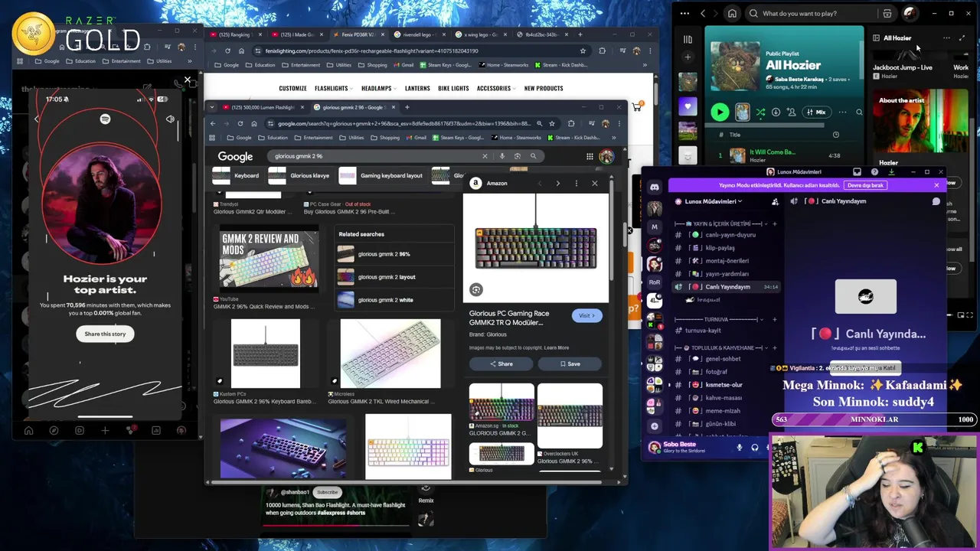The width and height of the screenshot is (980, 551).
Task: Share this story from Spotify Wrapped phone view
Action: pos(105,334)
